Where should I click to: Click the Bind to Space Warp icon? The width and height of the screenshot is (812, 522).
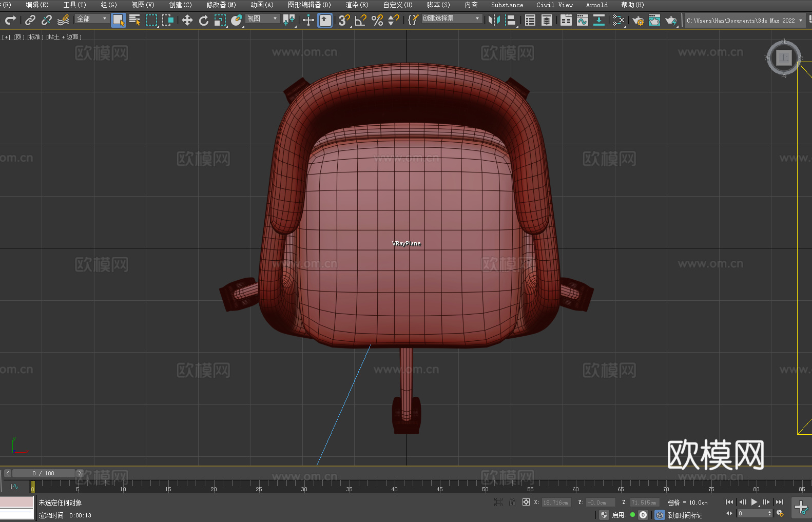tap(63, 20)
